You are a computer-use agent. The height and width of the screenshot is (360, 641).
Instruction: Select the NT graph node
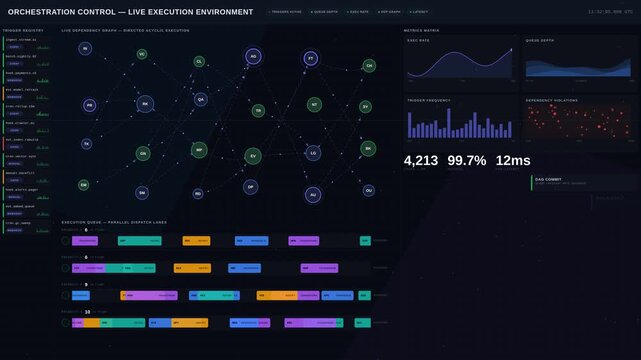[x=314, y=105]
